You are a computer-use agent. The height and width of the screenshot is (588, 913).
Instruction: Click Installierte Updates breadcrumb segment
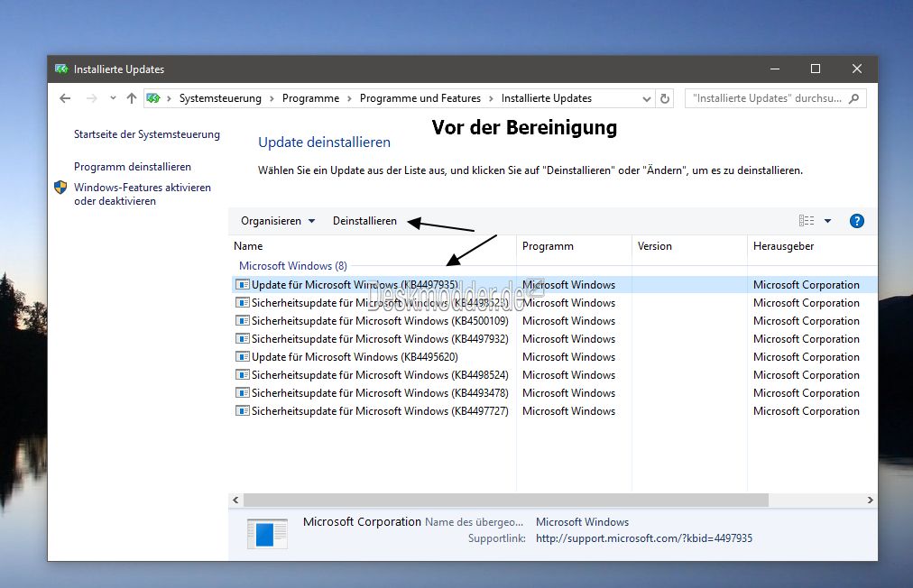click(546, 98)
